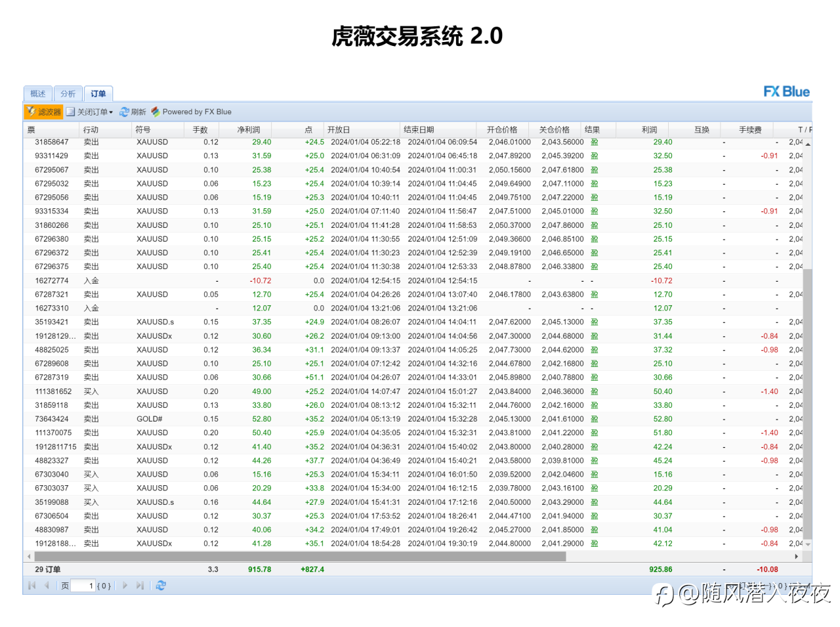Go to previous page arrow icon
The height and width of the screenshot is (627, 840).
coord(47,586)
